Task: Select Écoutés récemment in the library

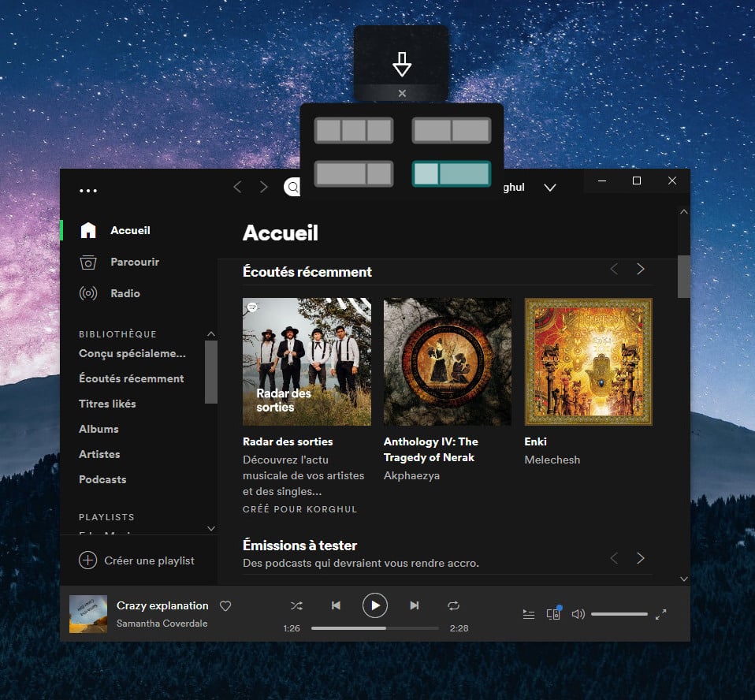Action: click(x=132, y=378)
